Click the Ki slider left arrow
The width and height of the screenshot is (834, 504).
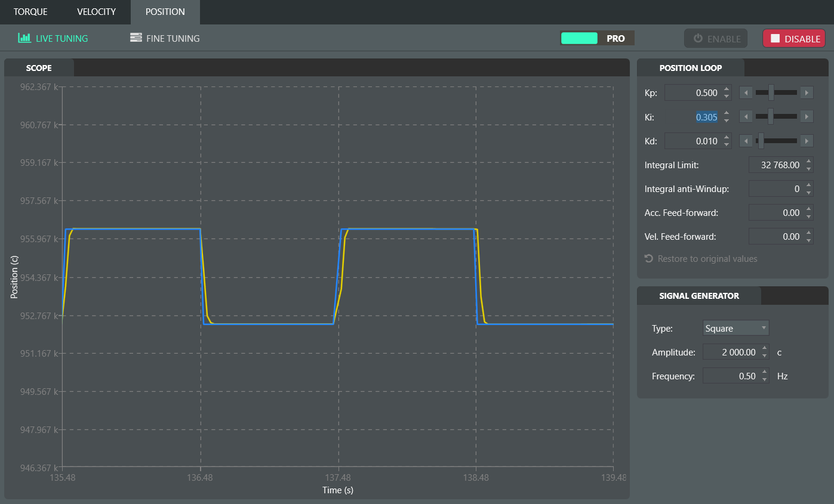pos(746,117)
